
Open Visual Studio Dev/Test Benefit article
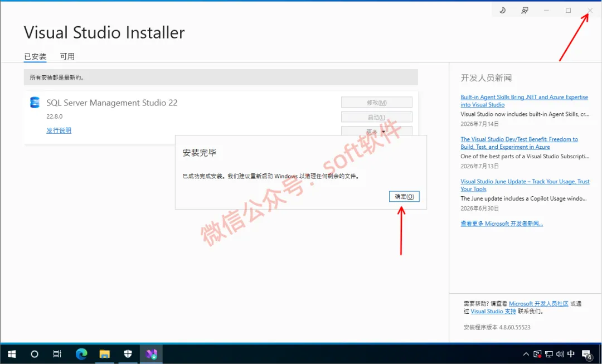pos(519,143)
